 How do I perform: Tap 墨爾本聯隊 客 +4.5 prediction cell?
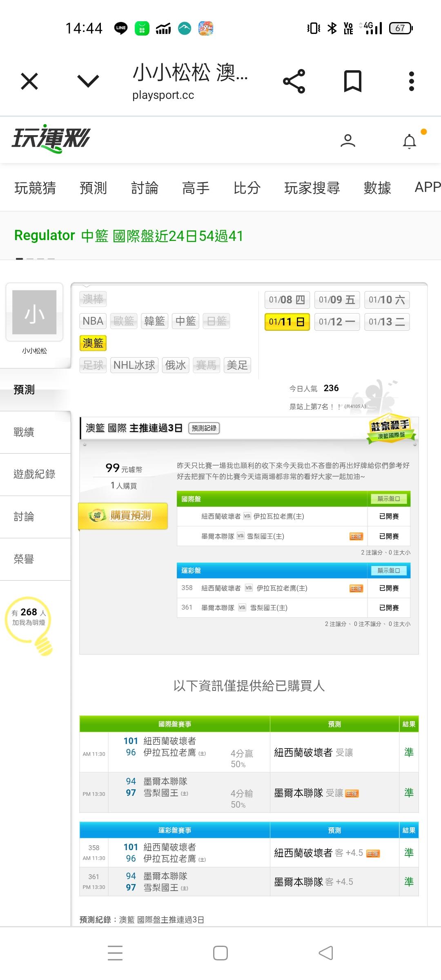click(x=334, y=882)
